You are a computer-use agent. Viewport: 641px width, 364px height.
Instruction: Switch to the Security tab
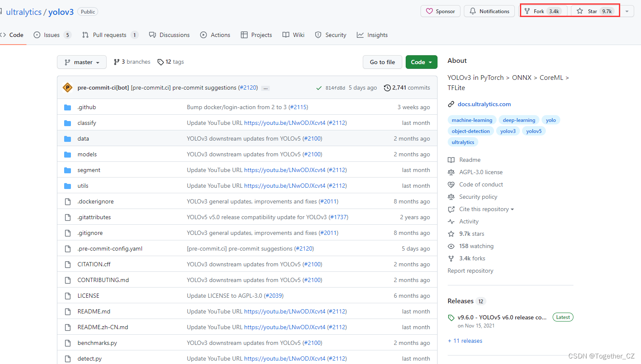coord(330,35)
